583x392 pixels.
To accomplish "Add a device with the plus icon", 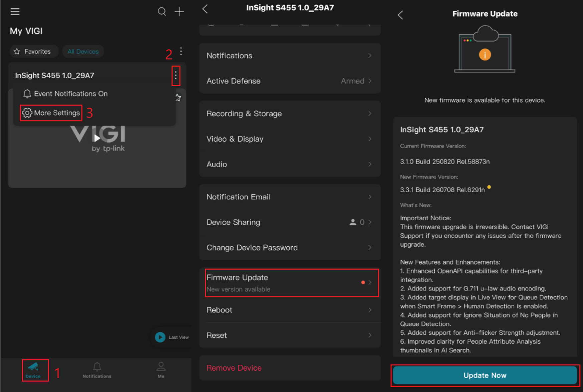I will tap(179, 12).
